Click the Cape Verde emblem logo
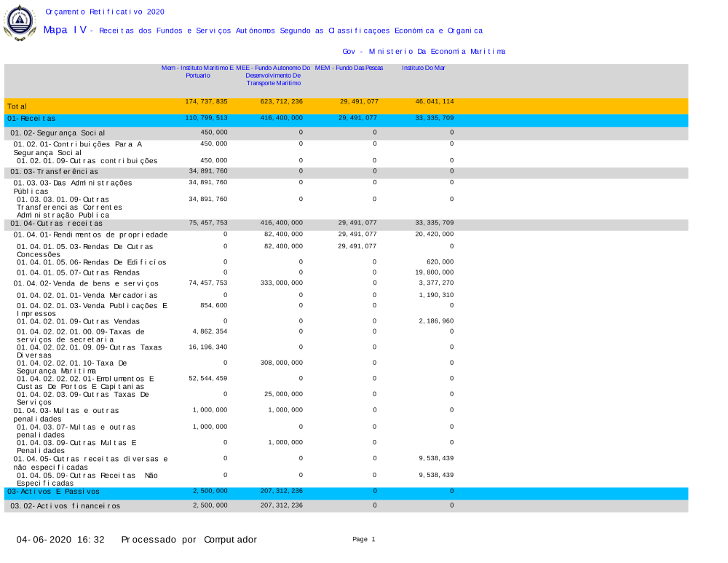This screenshot has height=563, width=728. pyautogui.click(x=20, y=23)
